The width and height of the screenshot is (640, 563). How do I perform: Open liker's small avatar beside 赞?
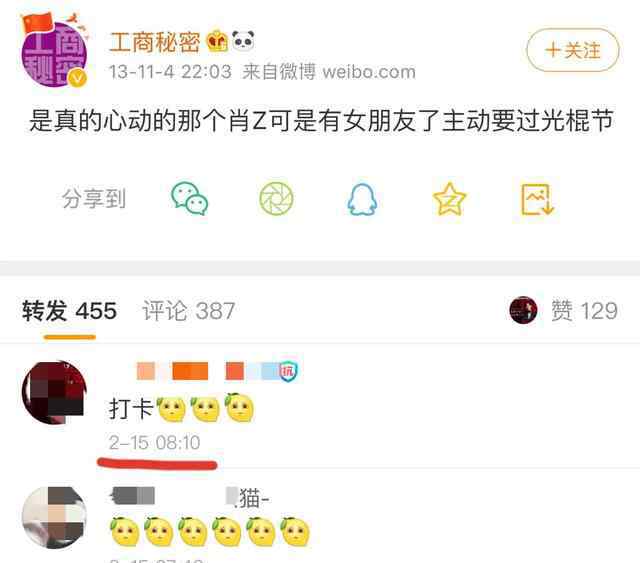(523, 310)
